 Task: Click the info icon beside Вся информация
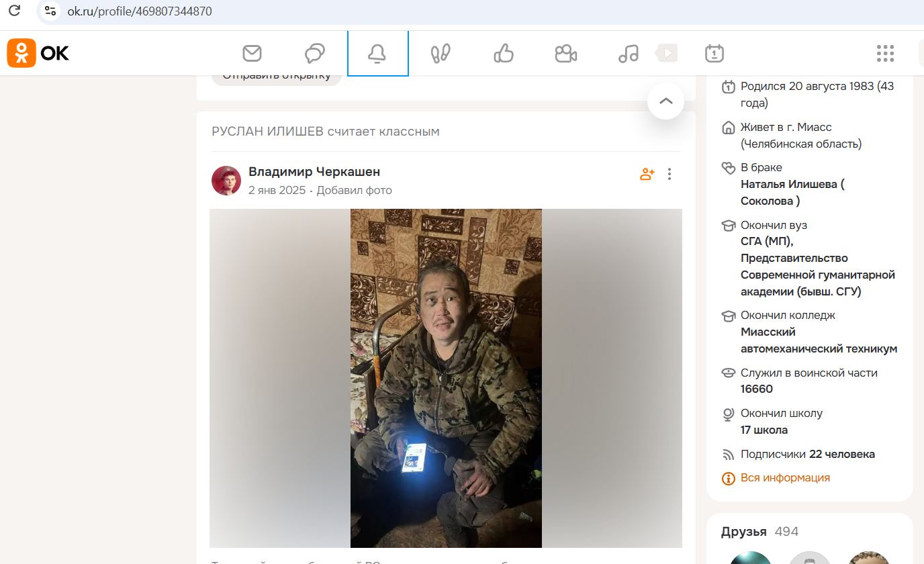click(x=728, y=478)
